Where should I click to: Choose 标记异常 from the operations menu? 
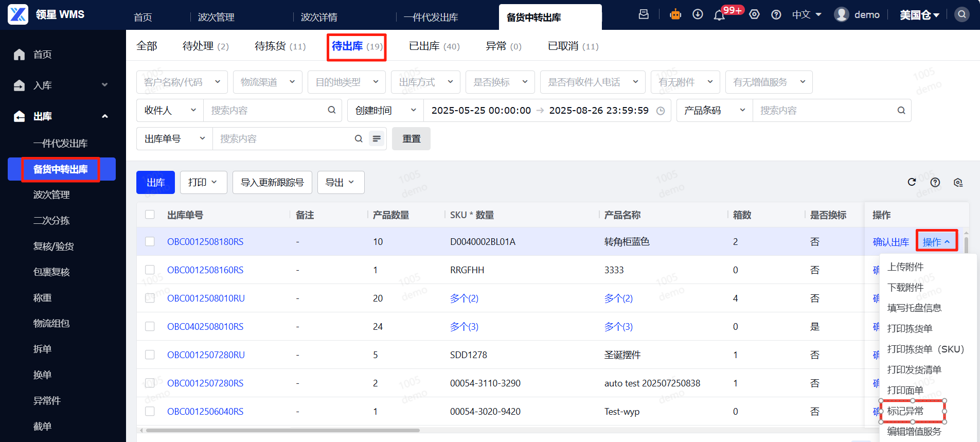tap(906, 411)
